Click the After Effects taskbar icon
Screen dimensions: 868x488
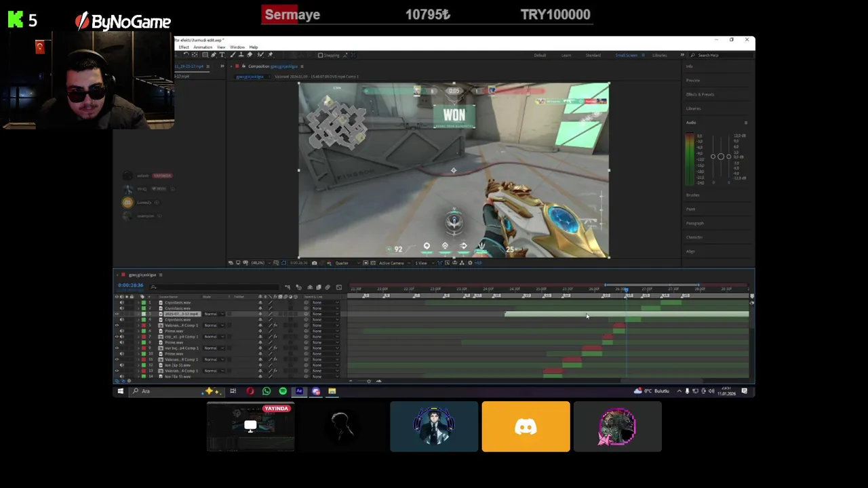point(299,391)
